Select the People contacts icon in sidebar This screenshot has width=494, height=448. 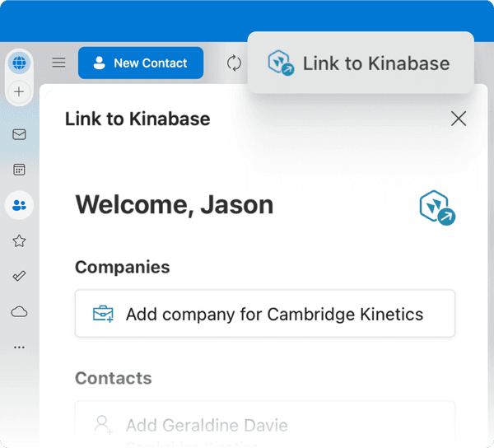[x=19, y=205]
